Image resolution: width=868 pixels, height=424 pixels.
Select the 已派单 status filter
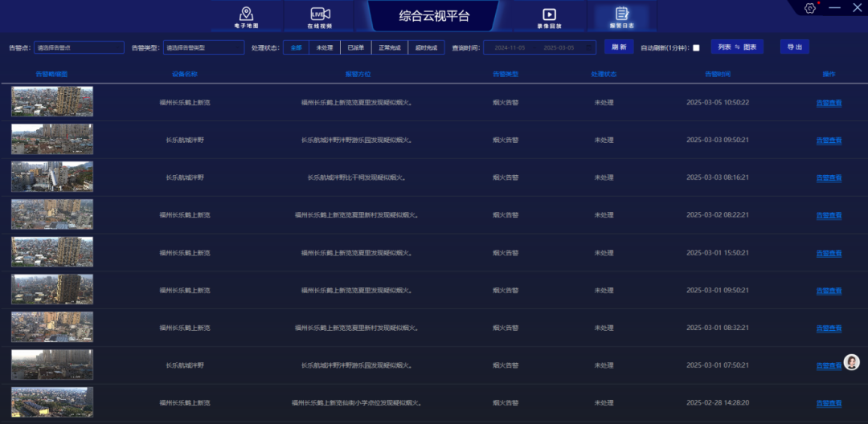tap(355, 47)
